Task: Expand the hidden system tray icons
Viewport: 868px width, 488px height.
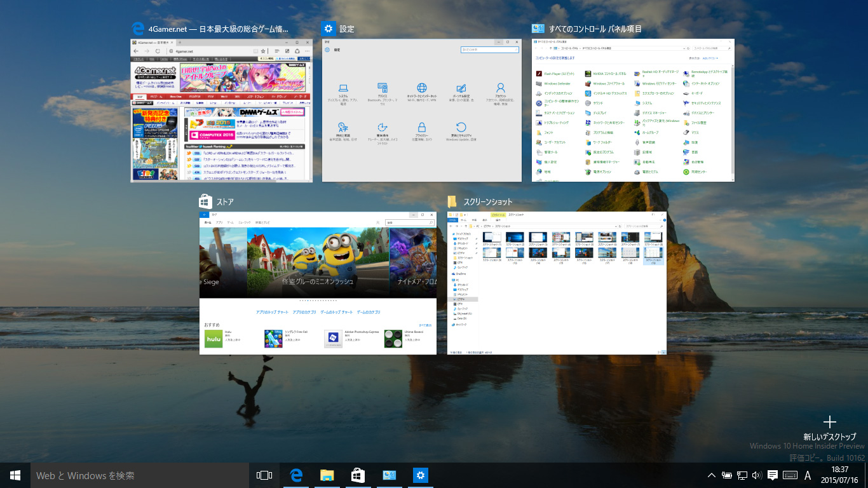Action: click(711, 475)
